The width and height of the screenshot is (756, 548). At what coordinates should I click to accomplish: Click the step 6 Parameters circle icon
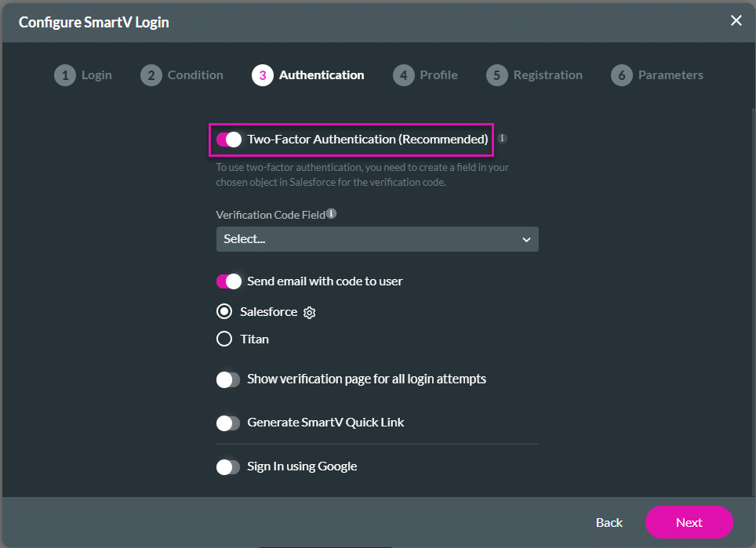click(x=620, y=74)
